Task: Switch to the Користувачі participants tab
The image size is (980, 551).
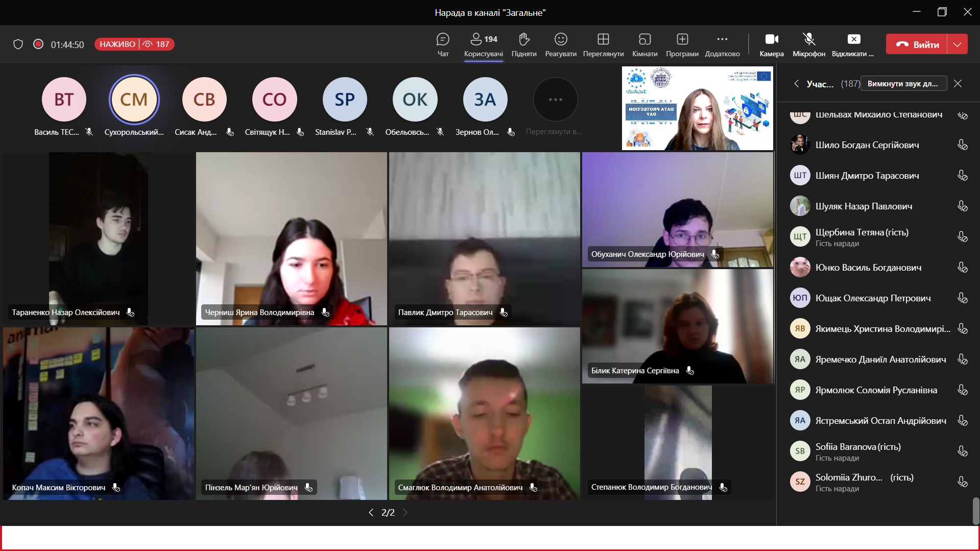Action: [483, 44]
